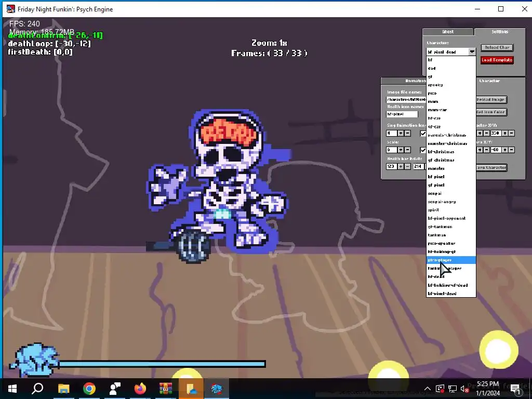532x399 pixels.
Task: Select 'bf-holding-gf-dead' character entry
Action: coord(451,285)
